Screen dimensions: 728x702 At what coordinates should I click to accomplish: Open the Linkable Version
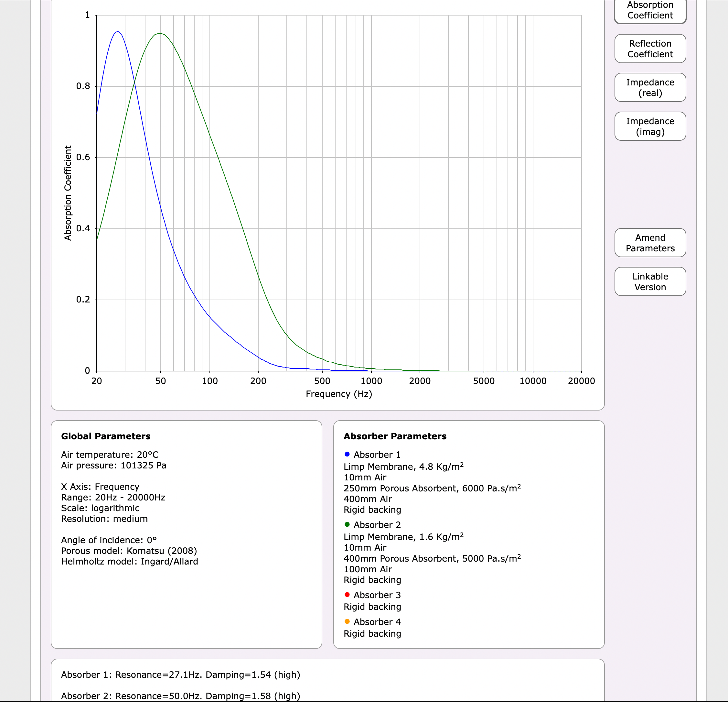[650, 282]
